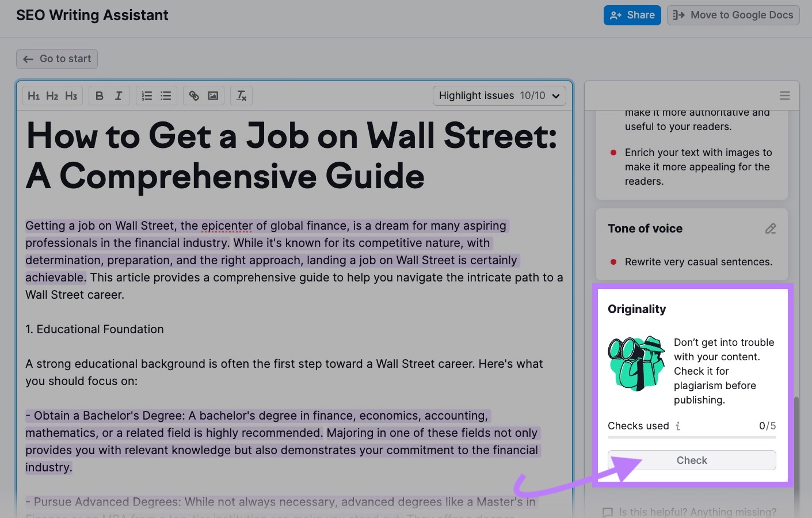Run the originality Check
The height and width of the screenshot is (518, 812).
coord(692,460)
